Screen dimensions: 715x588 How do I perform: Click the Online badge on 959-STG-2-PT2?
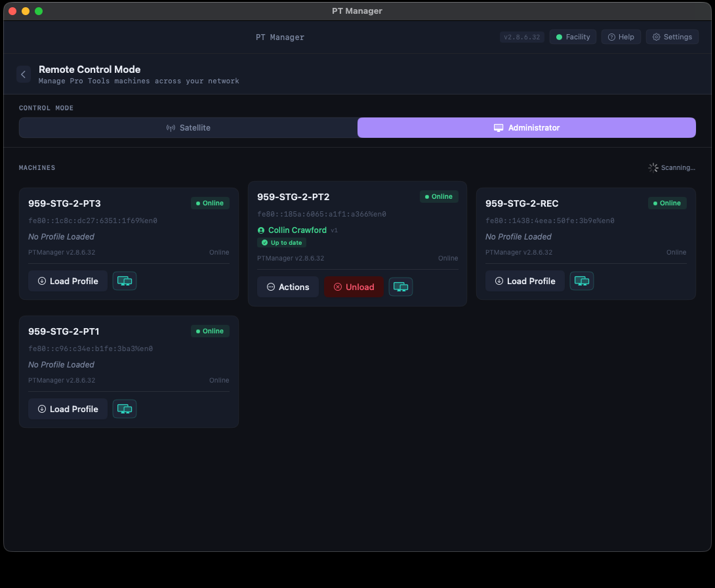coord(439,197)
